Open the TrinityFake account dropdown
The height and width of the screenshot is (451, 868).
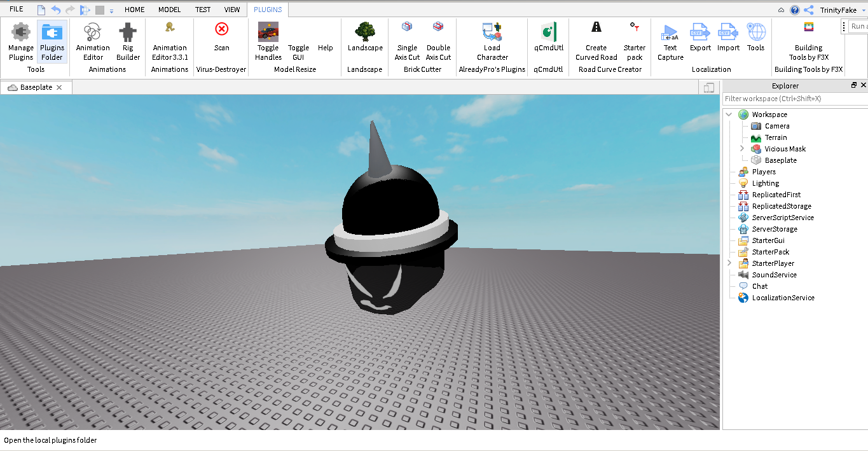[841, 10]
